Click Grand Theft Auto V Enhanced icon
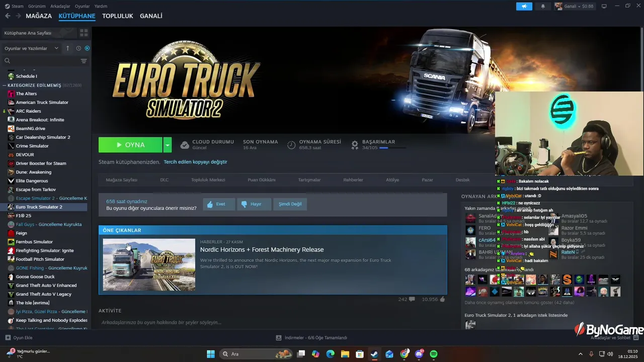 (11, 286)
